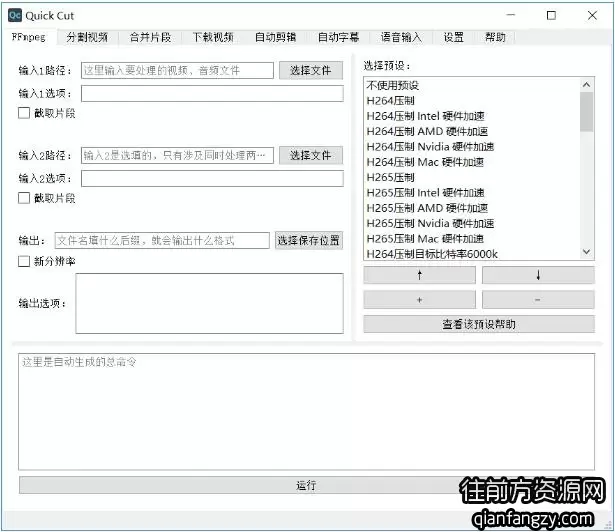Select H264压制目标比特率6000k preset
Image resolution: width=615 pixels, height=532 pixels.
coord(472,253)
